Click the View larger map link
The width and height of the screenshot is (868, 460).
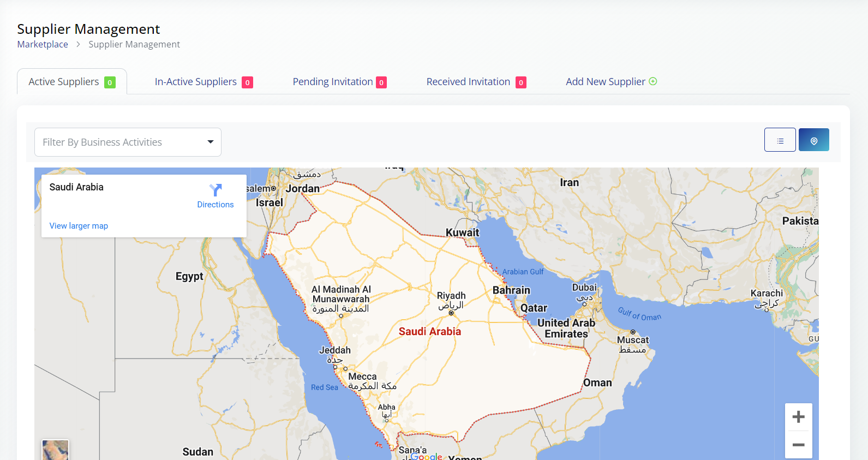[x=79, y=226]
